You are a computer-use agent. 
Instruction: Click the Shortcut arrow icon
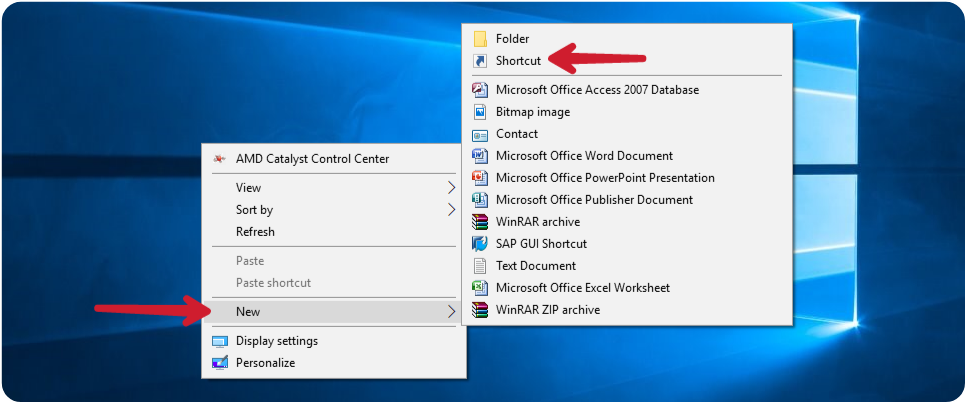[x=480, y=61]
